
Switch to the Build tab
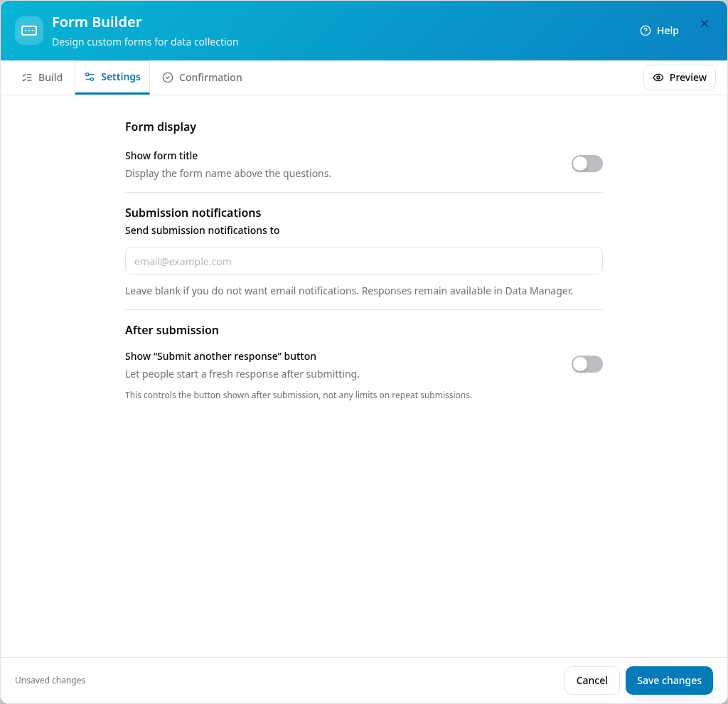coord(42,78)
